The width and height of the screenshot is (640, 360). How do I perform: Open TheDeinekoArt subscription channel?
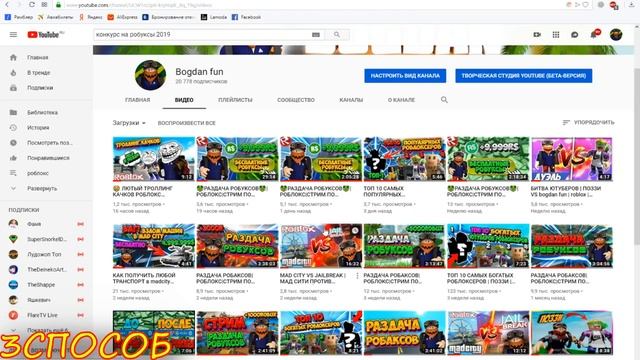[x=46, y=270]
